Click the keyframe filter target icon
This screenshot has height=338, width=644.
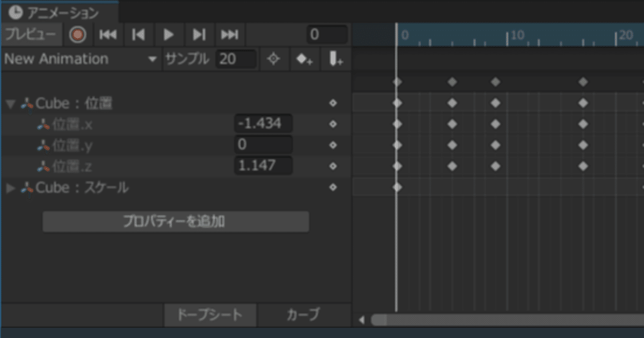coord(274,59)
